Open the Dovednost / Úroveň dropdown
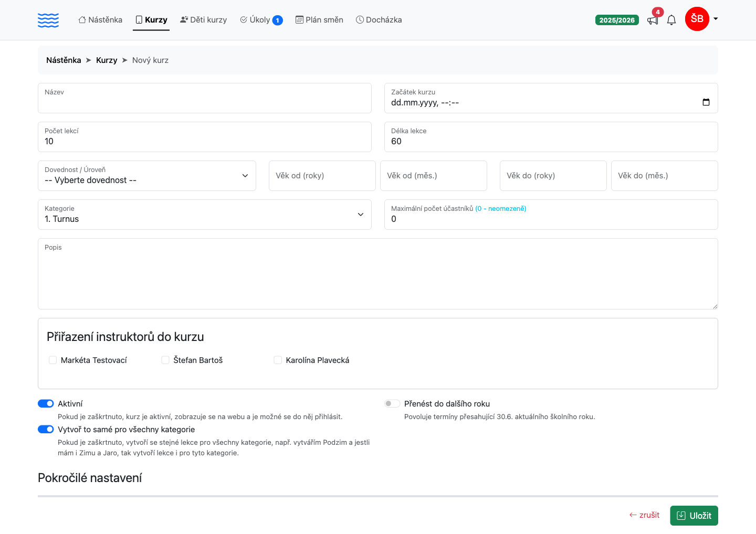This screenshot has height=534, width=756. click(147, 176)
